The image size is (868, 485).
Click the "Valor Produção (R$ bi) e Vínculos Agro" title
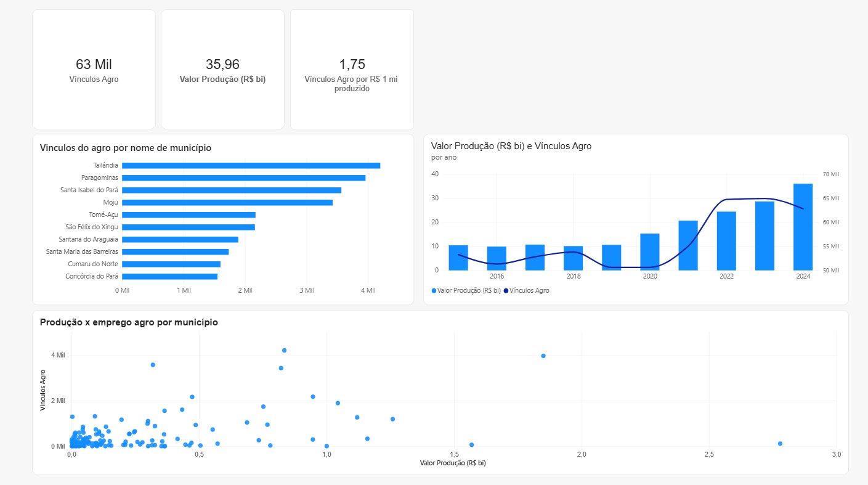[x=511, y=146]
